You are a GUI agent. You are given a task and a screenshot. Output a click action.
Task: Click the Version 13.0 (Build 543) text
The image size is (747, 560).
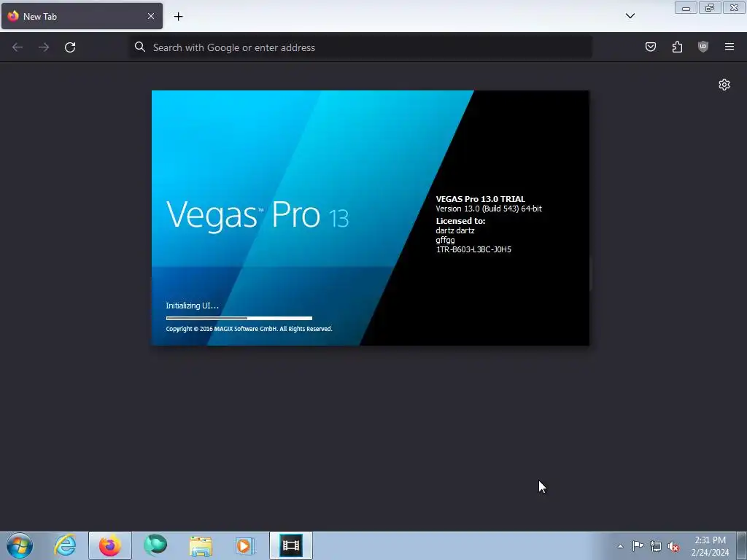[x=489, y=209]
